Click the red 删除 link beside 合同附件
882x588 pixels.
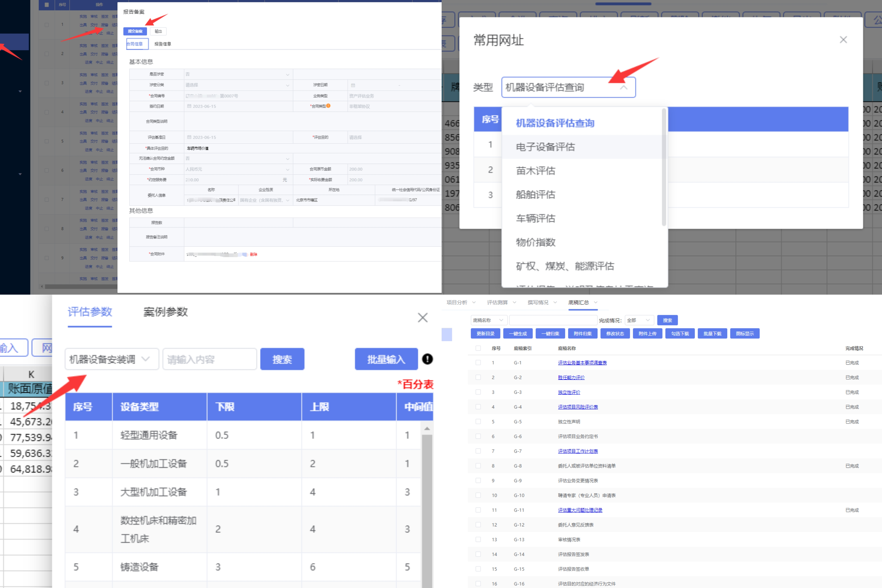click(x=253, y=254)
